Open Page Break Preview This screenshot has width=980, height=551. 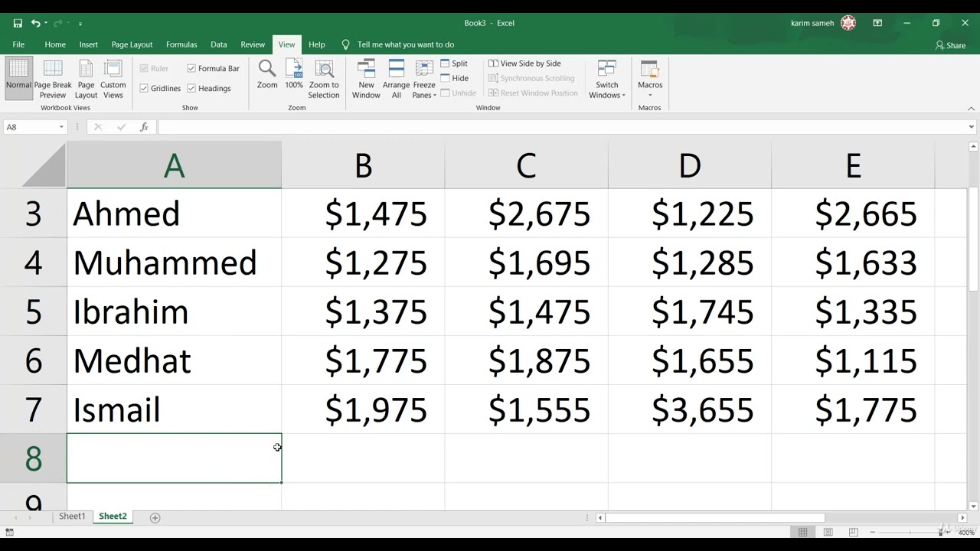pos(53,80)
